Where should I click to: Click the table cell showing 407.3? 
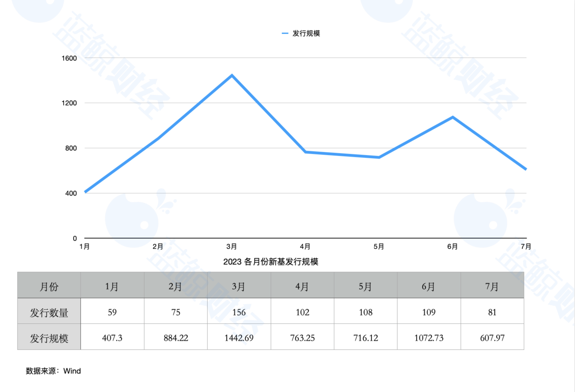tap(112, 338)
